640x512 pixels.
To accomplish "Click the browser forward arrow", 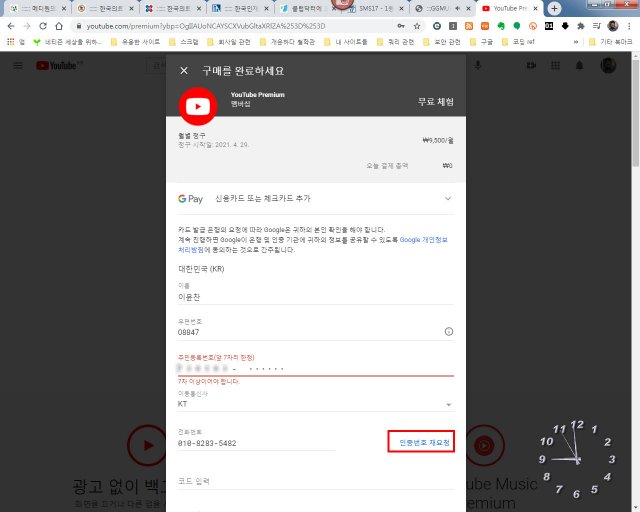I will (x=27, y=26).
